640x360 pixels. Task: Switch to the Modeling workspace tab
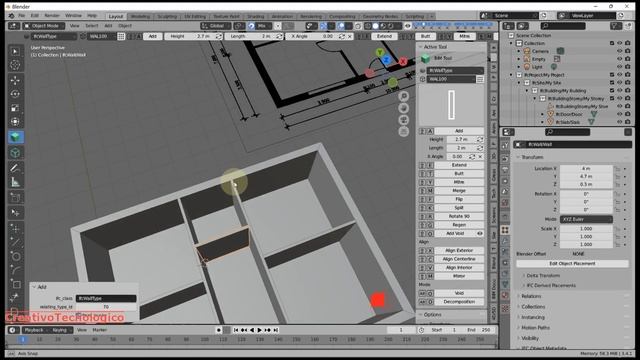click(x=140, y=16)
